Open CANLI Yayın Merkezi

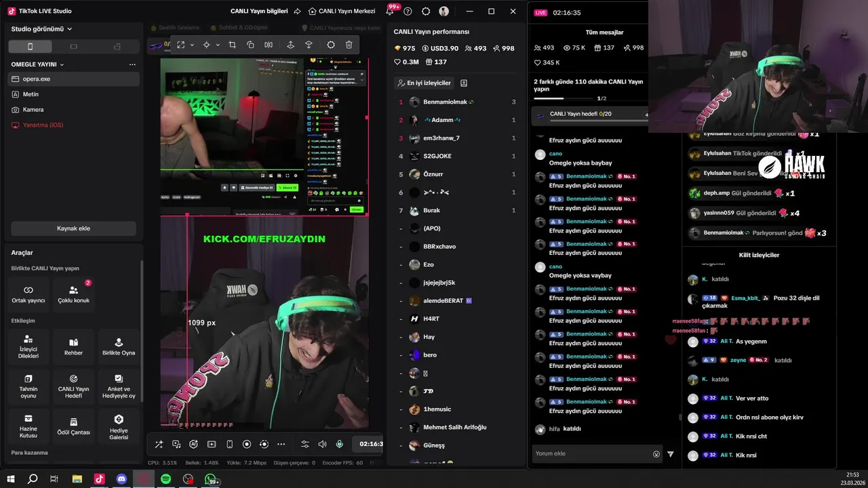click(342, 12)
